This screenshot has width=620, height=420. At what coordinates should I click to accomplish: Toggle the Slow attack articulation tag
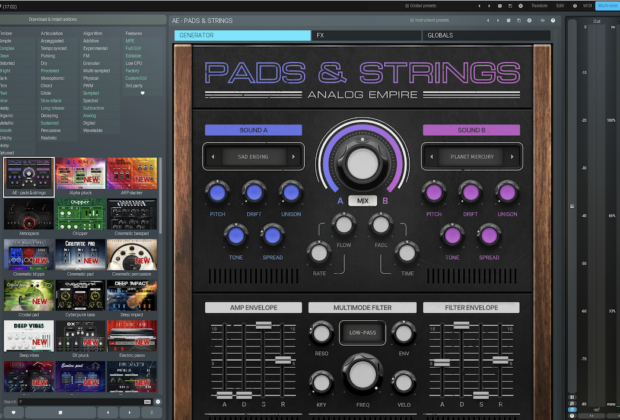tap(51, 100)
